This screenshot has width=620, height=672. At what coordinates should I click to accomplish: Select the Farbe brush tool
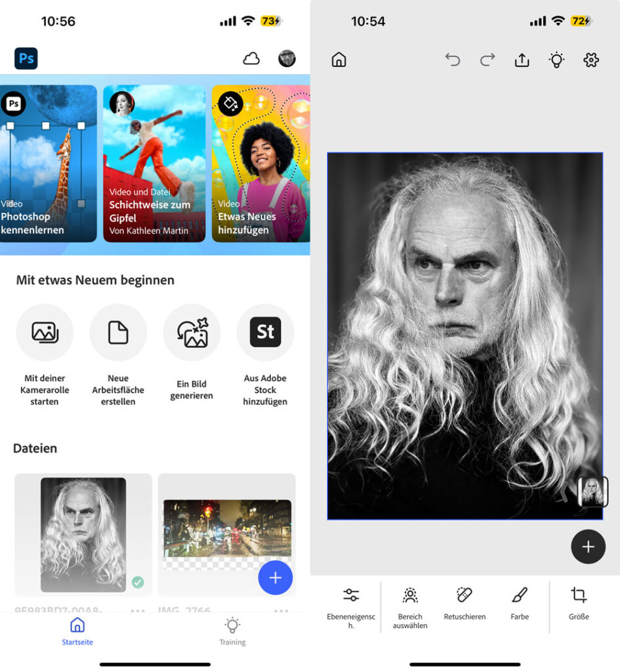(x=520, y=604)
